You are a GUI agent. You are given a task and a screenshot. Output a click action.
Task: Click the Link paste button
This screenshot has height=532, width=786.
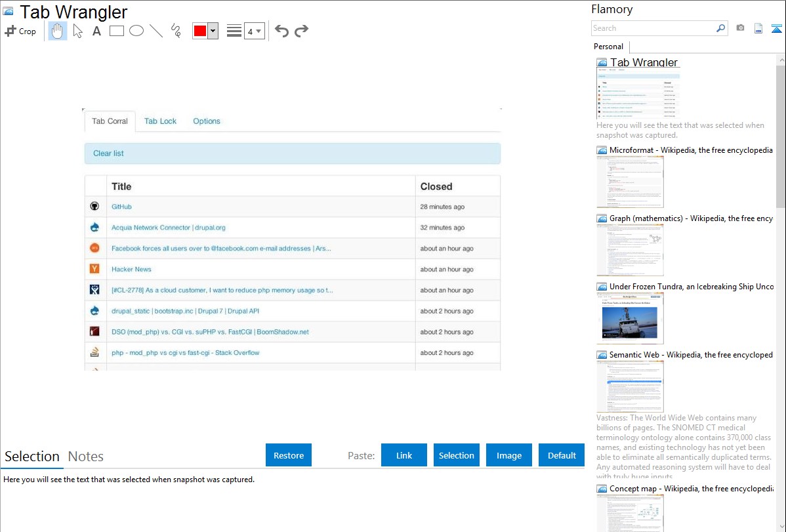404,455
